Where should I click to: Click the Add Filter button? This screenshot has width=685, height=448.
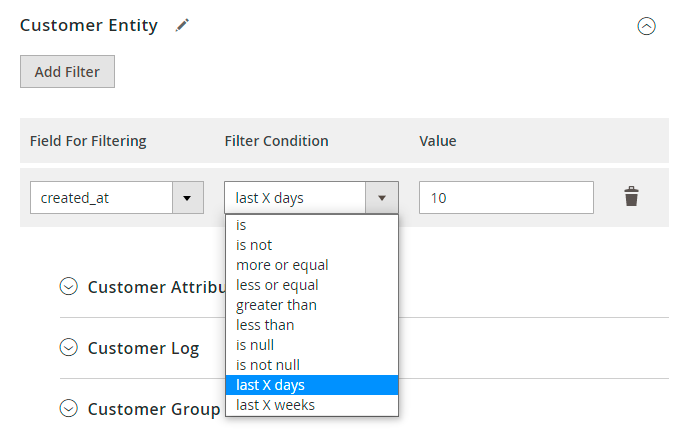pos(67,72)
